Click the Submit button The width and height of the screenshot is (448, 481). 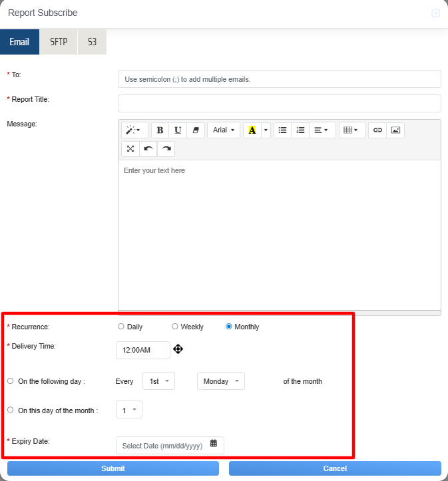(x=113, y=468)
